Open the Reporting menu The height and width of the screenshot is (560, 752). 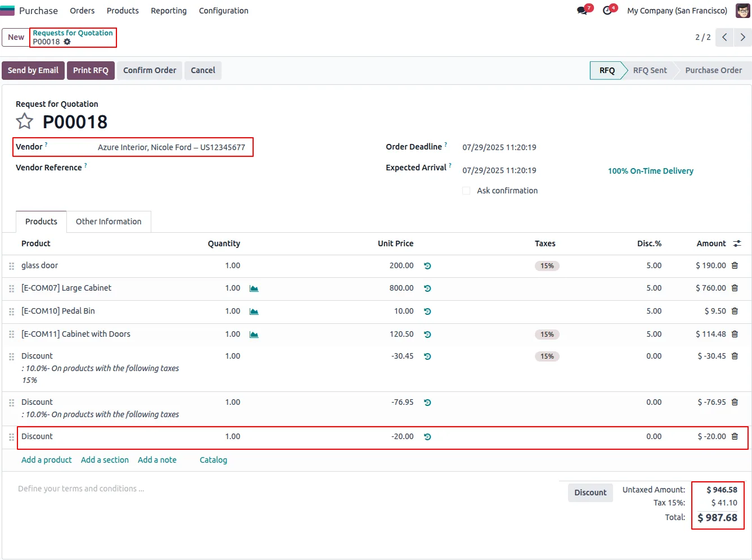pyautogui.click(x=169, y=11)
